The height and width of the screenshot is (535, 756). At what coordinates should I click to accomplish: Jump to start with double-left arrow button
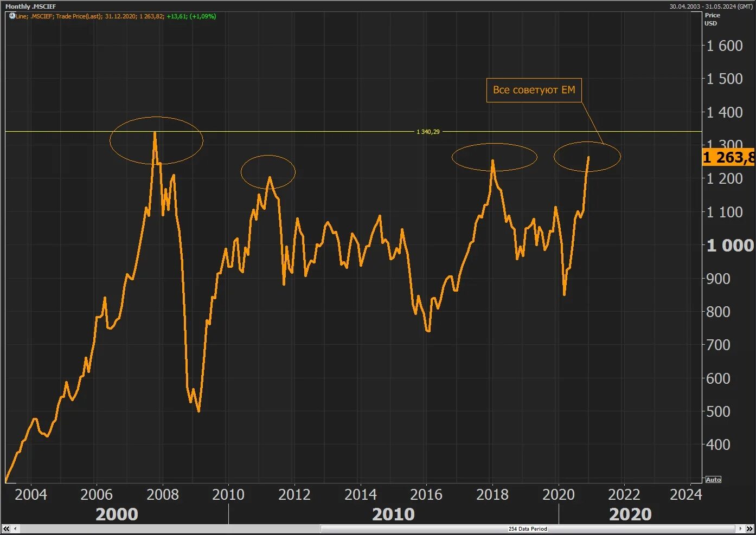click(7, 528)
